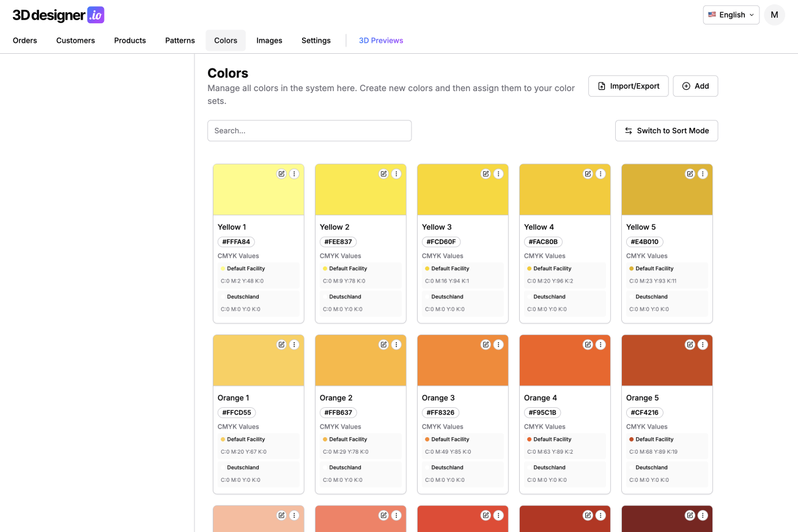Open the 3D Previews link

point(381,40)
